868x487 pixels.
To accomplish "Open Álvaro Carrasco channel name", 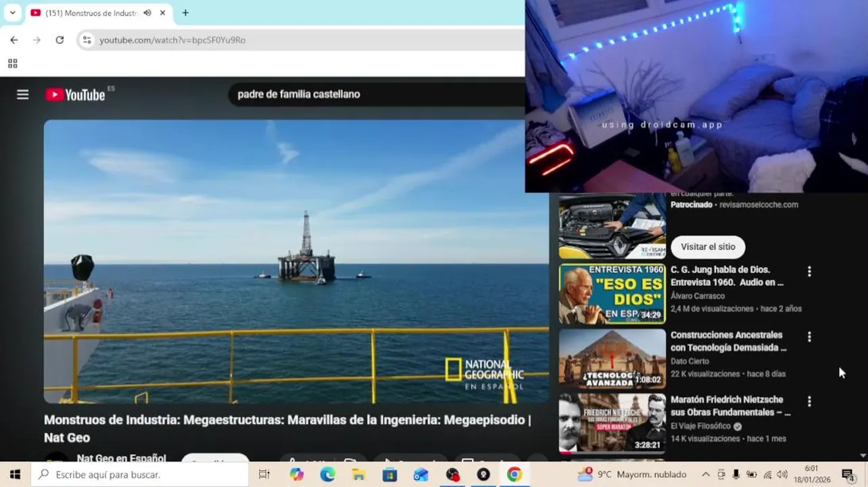I will pos(698,296).
